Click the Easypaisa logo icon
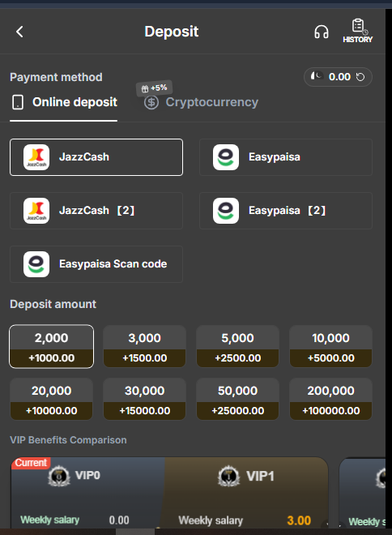The width and height of the screenshot is (392, 535). pyautogui.click(x=226, y=157)
